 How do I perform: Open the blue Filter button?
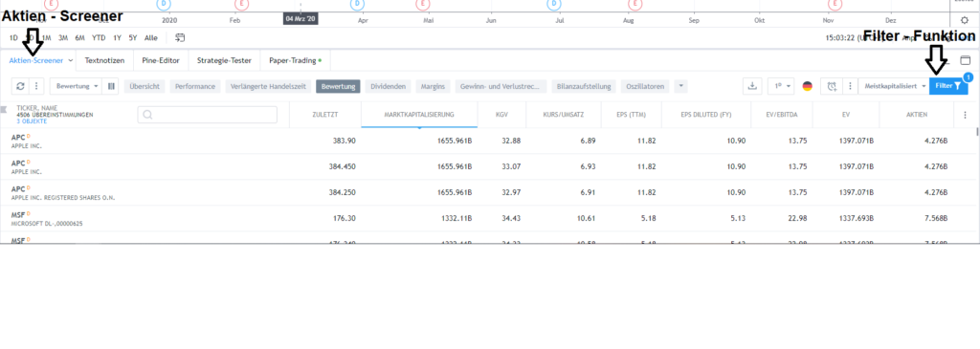click(x=948, y=86)
